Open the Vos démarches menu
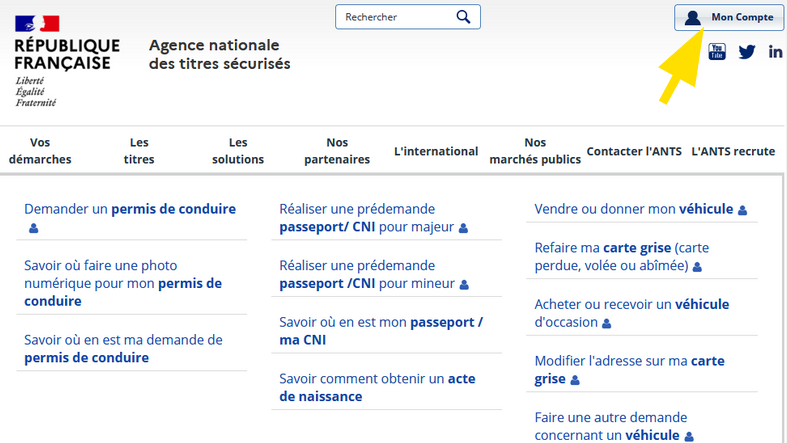Image resolution: width=787 pixels, height=443 pixels. pos(40,151)
